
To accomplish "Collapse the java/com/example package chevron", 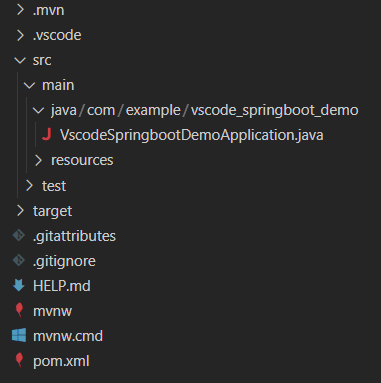I will 38,110.
